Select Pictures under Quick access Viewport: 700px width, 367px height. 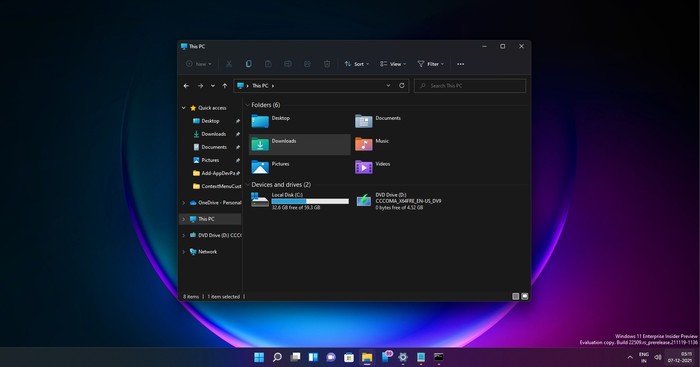coord(210,160)
